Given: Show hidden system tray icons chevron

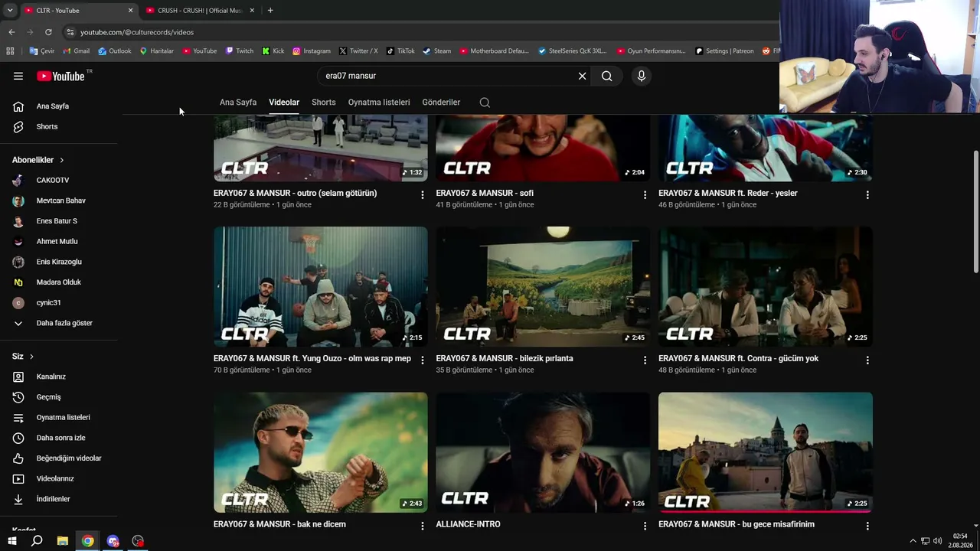Looking at the screenshot, I should click(913, 541).
